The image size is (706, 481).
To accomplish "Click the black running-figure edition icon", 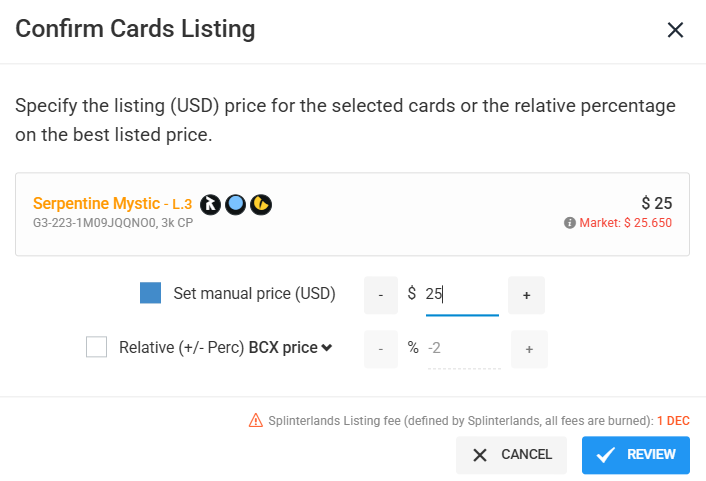I will tap(210, 204).
